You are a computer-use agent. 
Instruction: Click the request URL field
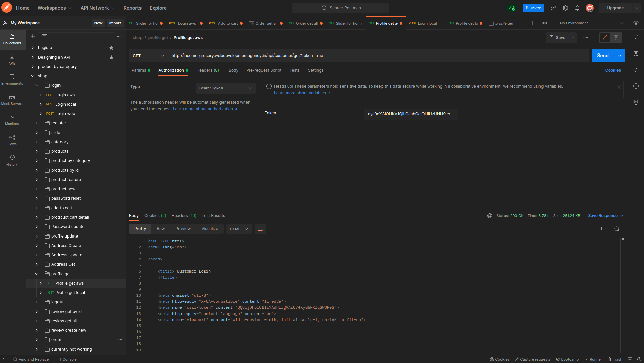378,56
